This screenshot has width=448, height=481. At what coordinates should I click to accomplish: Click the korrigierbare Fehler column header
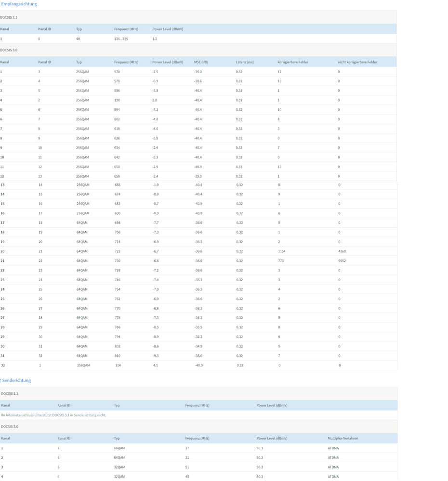(x=293, y=62)
